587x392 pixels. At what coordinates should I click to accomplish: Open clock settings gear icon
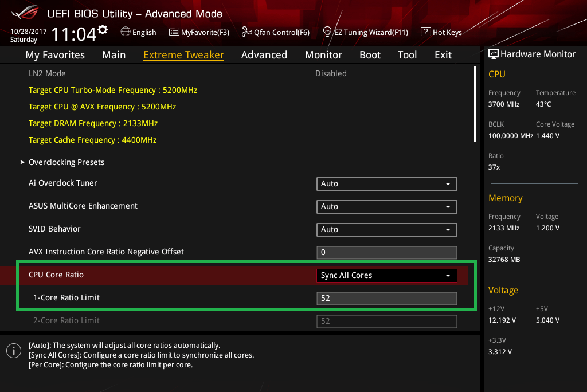point(103,30)
